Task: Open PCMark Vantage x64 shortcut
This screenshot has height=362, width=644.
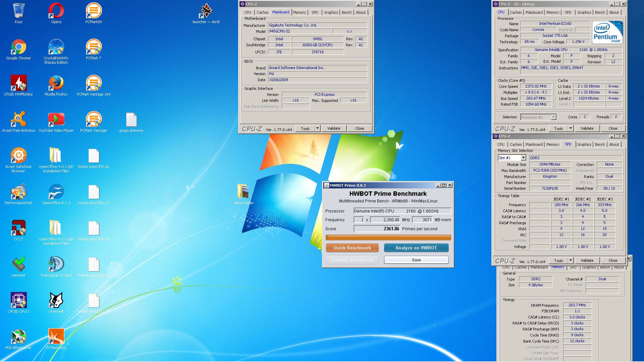Action: click(94, 86)
